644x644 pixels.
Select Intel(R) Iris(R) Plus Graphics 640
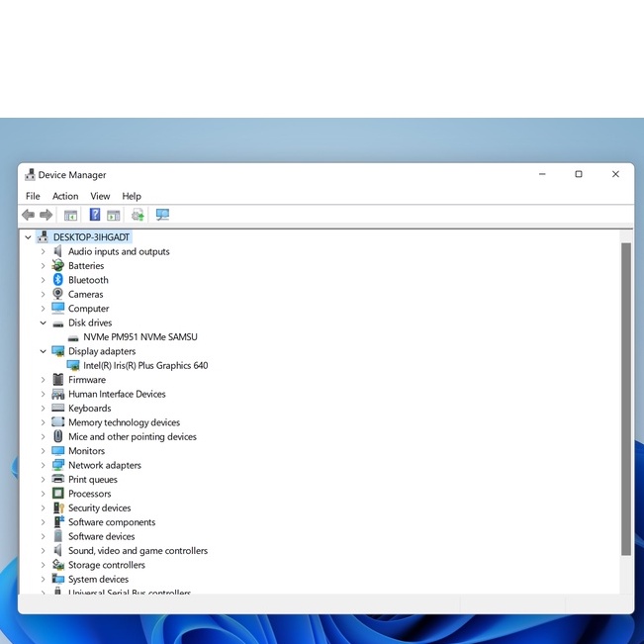pos(145,365)
